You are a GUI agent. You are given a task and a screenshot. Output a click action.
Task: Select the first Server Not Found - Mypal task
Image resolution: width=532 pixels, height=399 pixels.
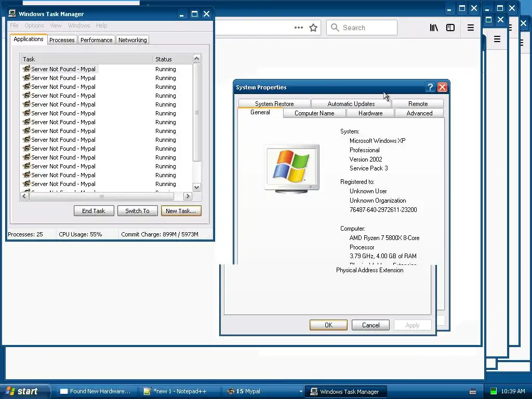[x=59, y=69]
